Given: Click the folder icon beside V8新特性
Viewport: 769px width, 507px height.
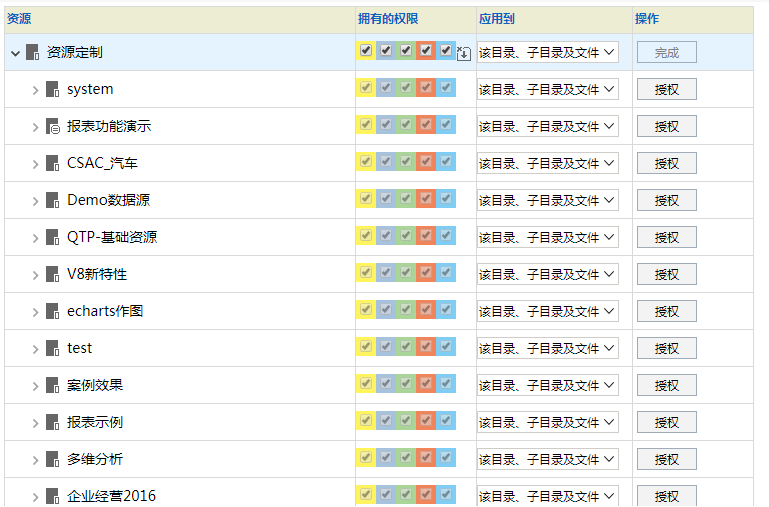Looking at the screenshot, I should [52, 274].
